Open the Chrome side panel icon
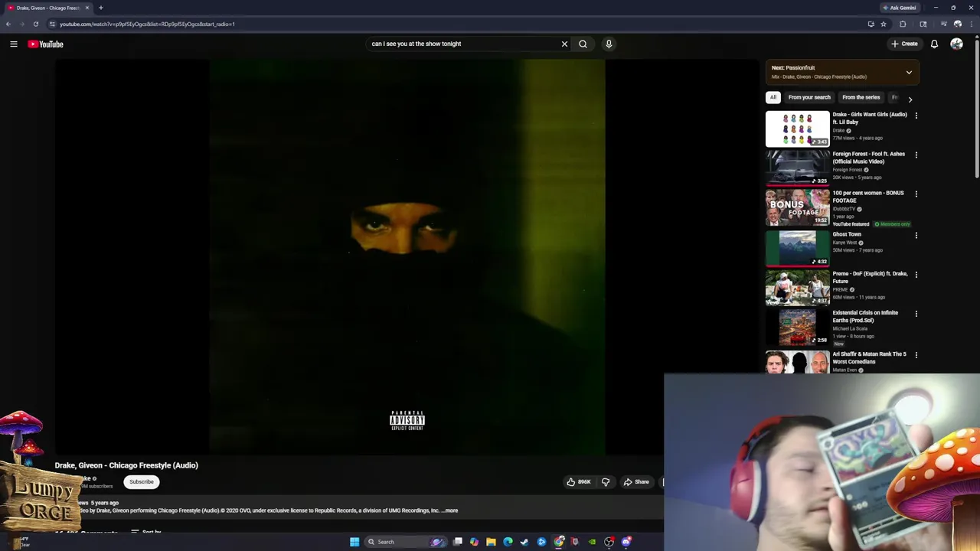Image resolution: width=980 pixels, height=551 pixels. click(x=923, y=24)
